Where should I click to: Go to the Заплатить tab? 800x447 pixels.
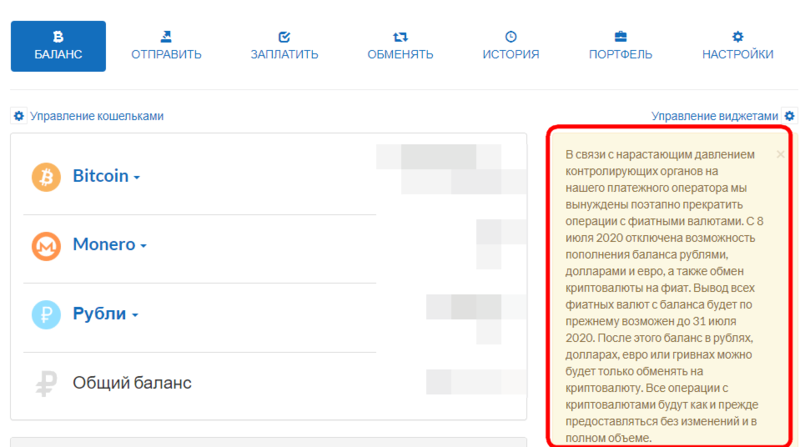[283, 44]
